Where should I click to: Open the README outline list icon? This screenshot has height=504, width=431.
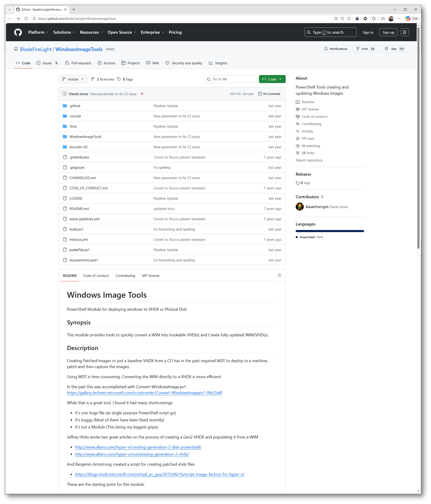(x=279, y=275)
